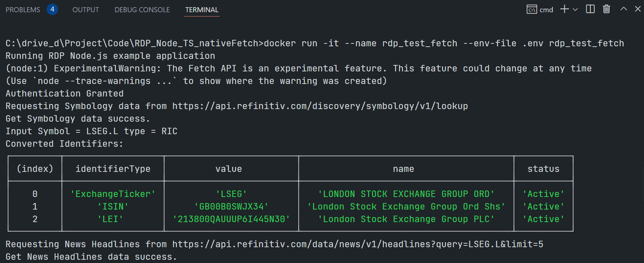Image resolution: width=644 pixels, height=263 pixels.
Task: Click the symbology lookup API URL
Action: click(320, 106)
